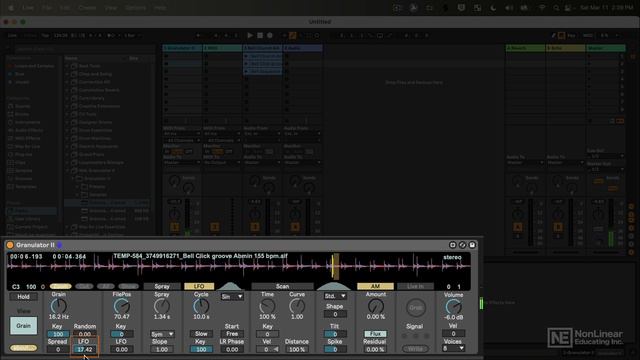Click the volume speaker icon in menu bar
The width and height of the screenshot is (640, 360).
tap(509, 8)
